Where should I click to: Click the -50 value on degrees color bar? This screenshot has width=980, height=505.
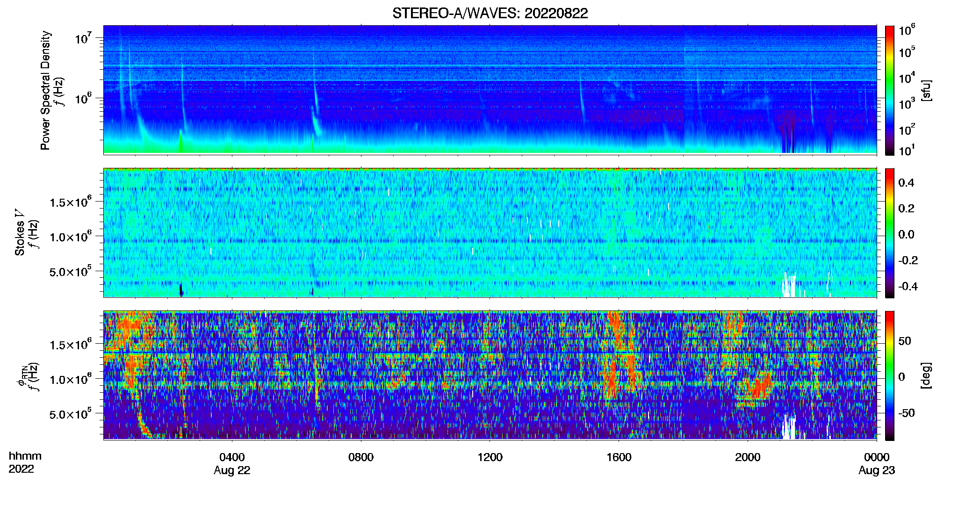[x=907, y=413]
